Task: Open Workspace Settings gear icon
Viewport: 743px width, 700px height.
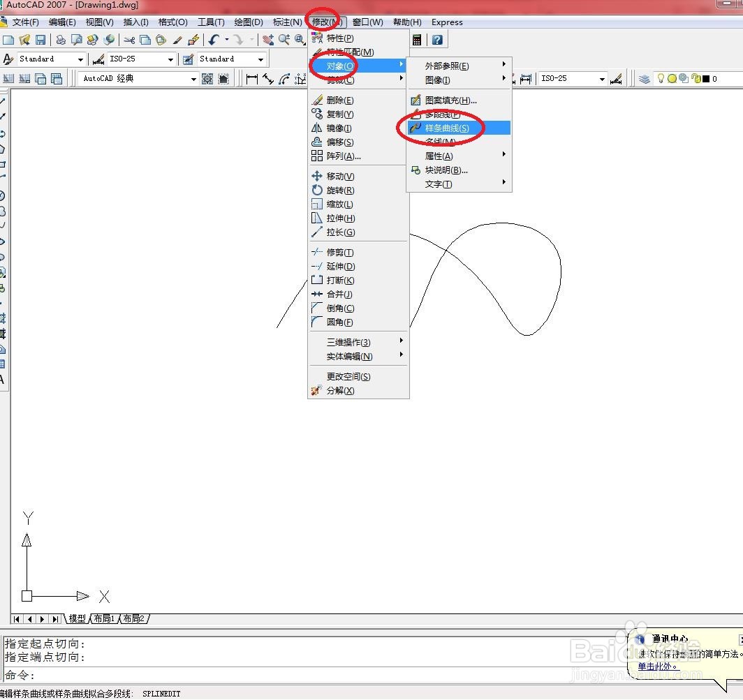Action: tap(207, 79)
